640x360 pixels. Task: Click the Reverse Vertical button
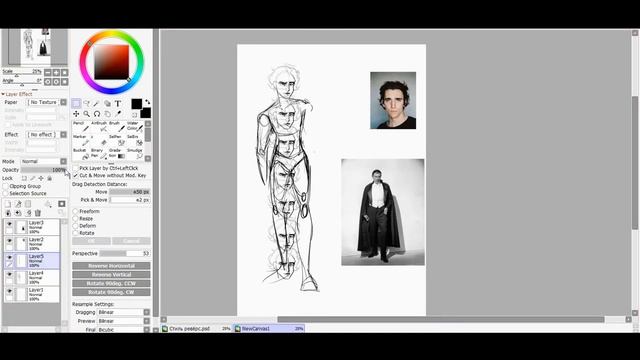click(111, 275)
